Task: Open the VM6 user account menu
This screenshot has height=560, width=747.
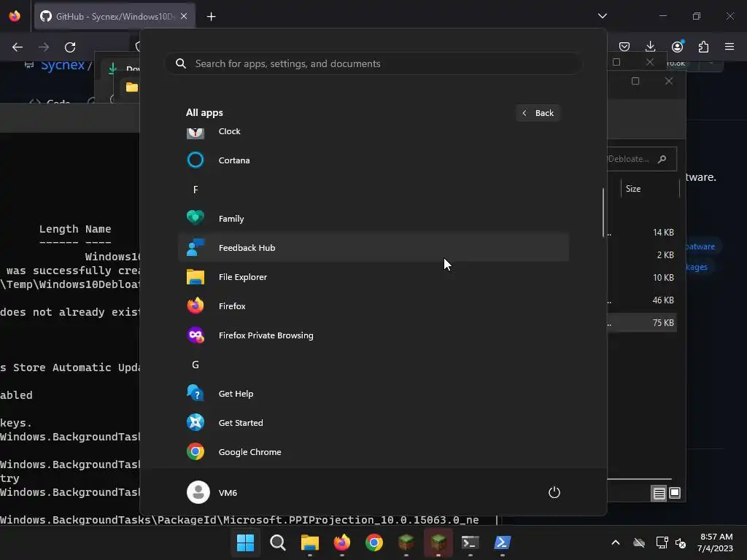Action: [212, 492]
